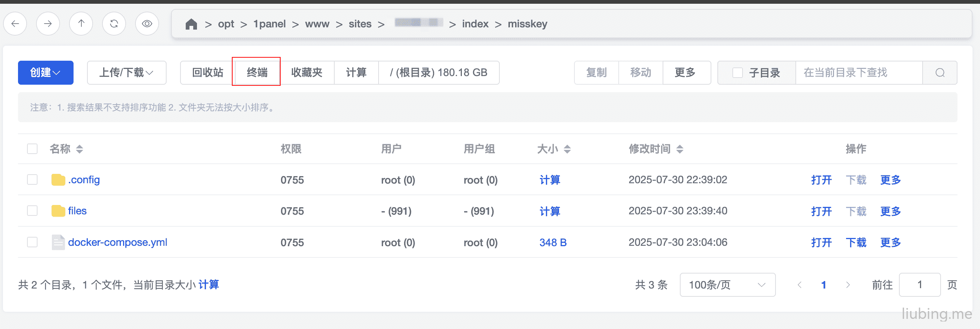980x329 pixels.
Task: Tick the checkbox for docker-compose.yml
Action: (x=32, y=242)
